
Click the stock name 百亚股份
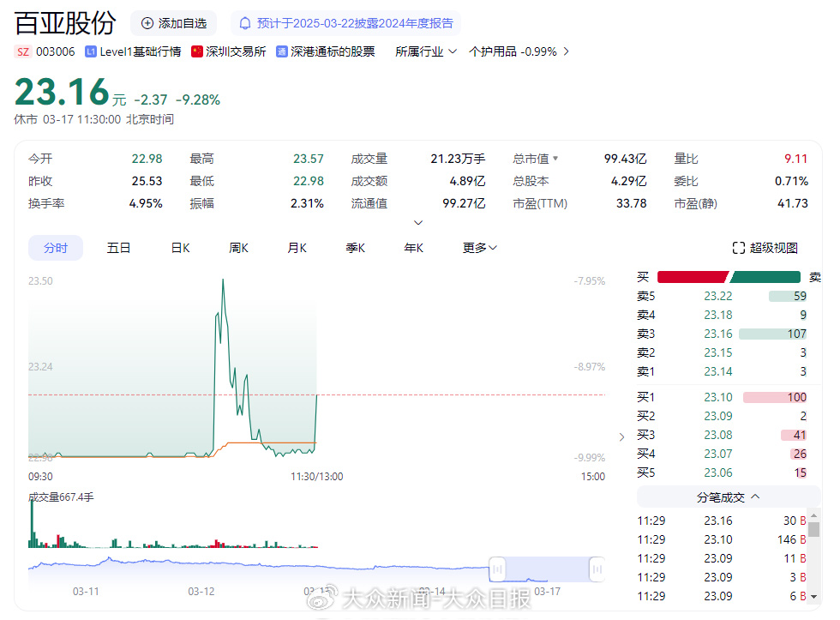[65, 23]
